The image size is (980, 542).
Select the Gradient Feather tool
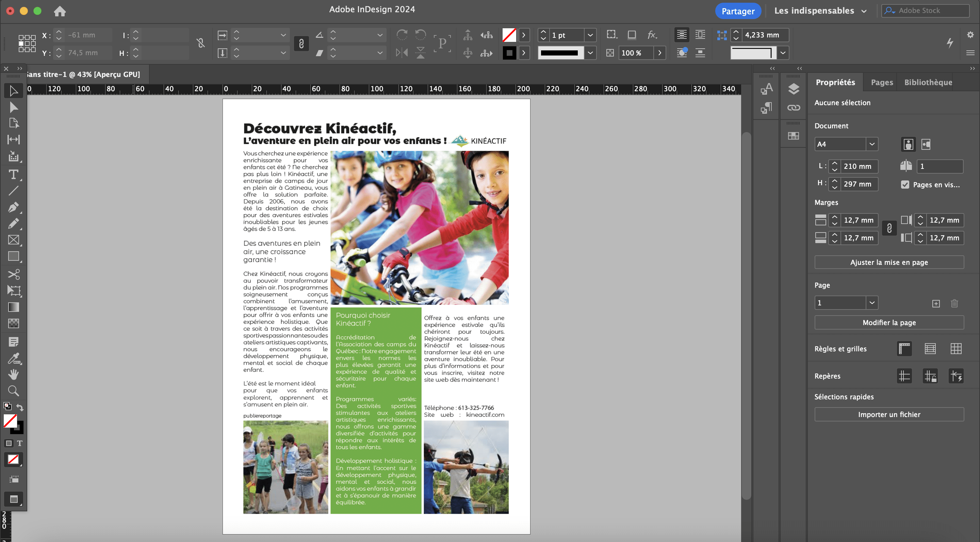[x=13, y=323]
